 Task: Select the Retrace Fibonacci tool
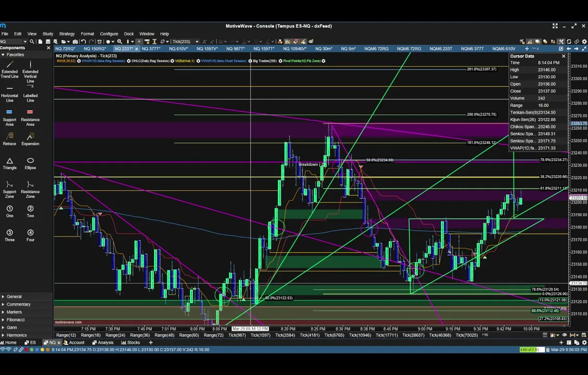point(9,139)
